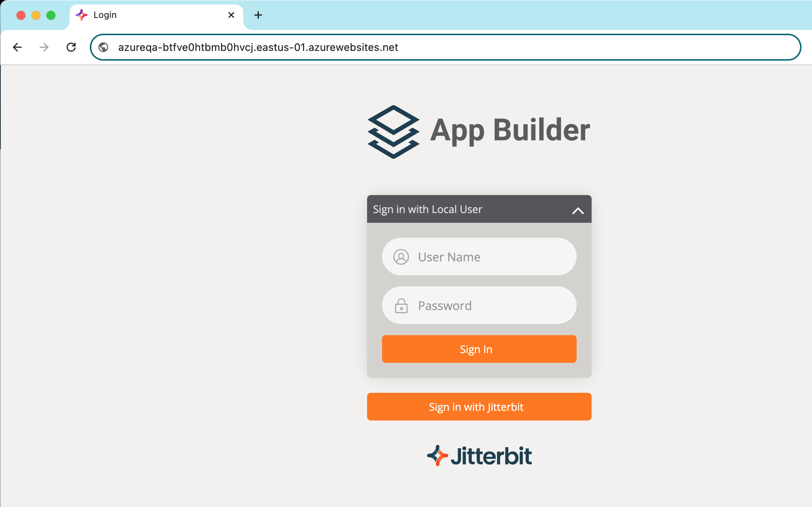812x507 pixels.
Task: Click the App Builder stacked-layers logo
Action: 393,132
